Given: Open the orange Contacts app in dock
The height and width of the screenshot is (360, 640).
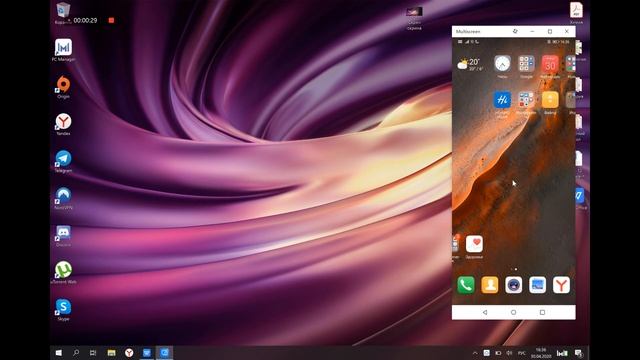Looking at the screenshot, I should tap(489, 285).
